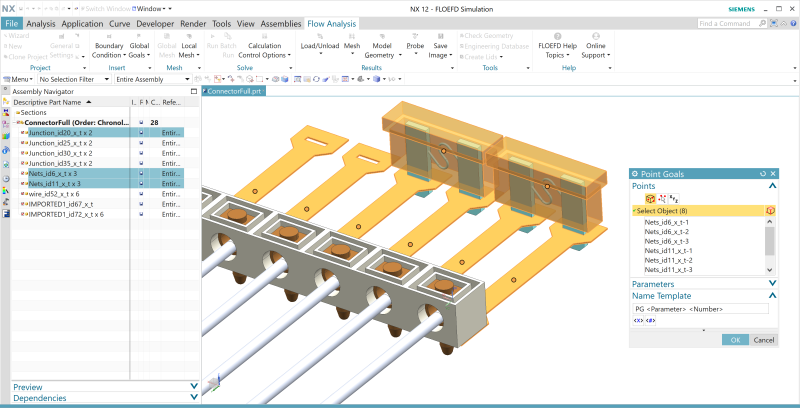The height and width of the screenshot is (408, 800).
Task: Switch to the Application tab
Action: pos(82,23)
